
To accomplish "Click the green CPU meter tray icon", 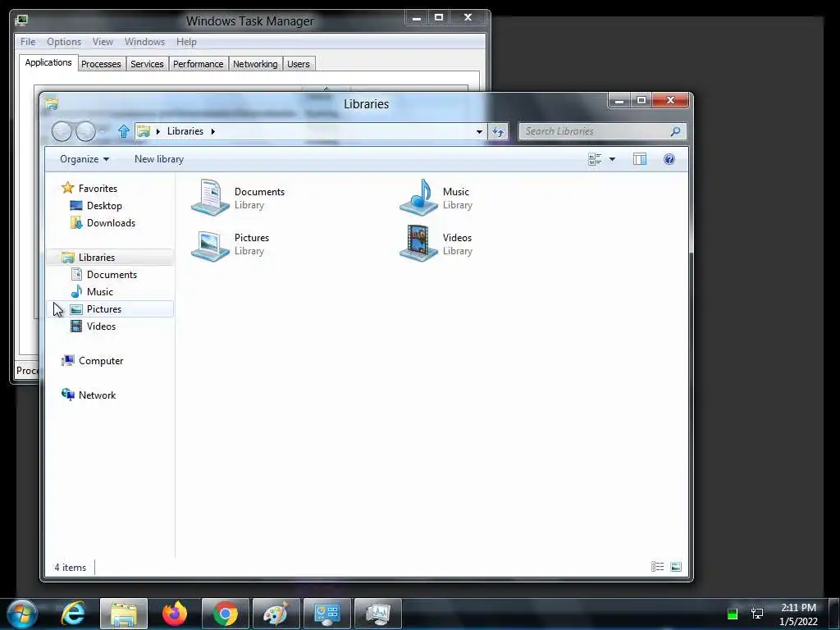I will tap(733, 614).
